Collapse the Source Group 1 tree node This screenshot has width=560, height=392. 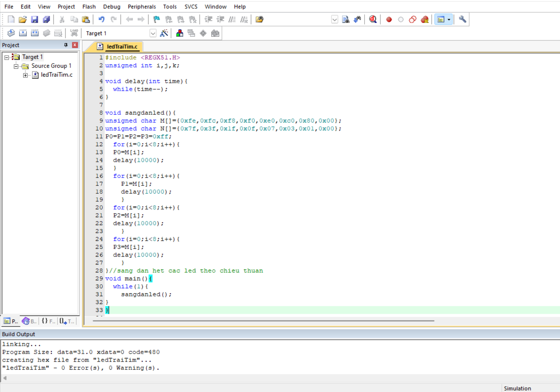tap(16, 66)
